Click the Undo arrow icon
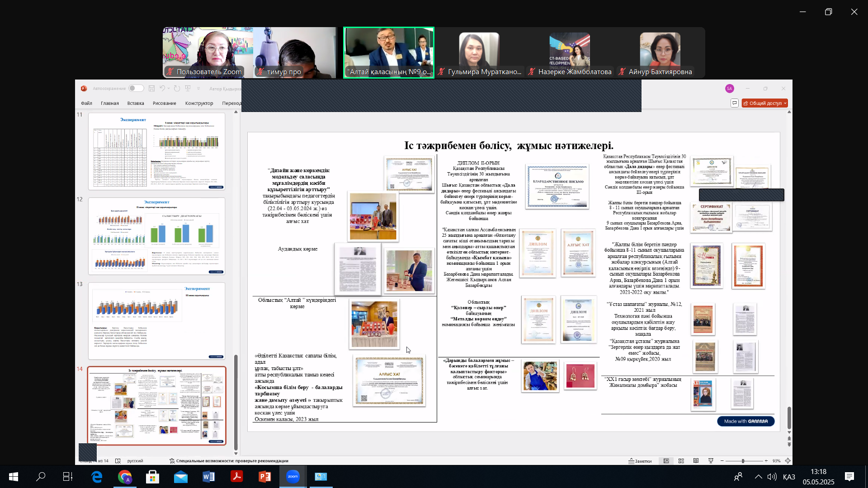 (x=162, y=89)
